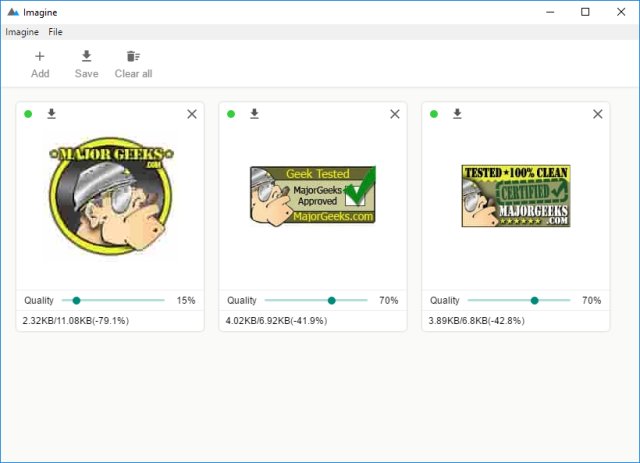Screen dimensions: 640x463
Task: Remove the Tested 100% Clean card
Action: pyautogui.click(x=598, y=114)
